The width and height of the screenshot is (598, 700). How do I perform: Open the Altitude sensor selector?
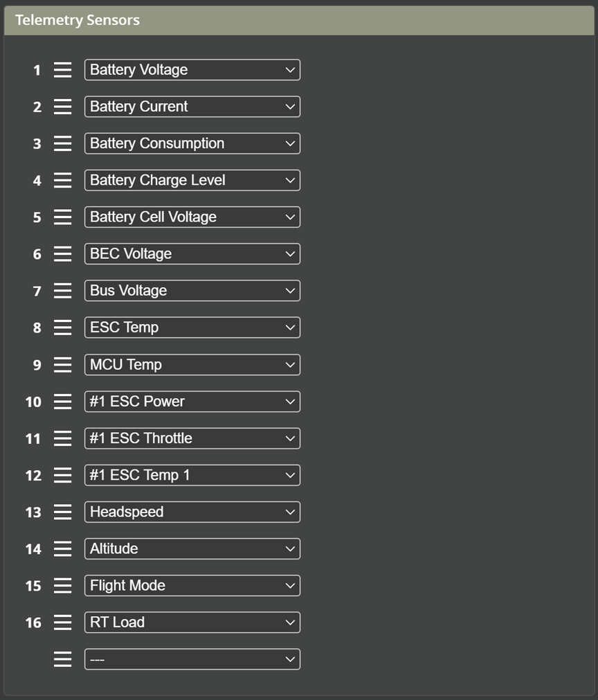point(192,548)
